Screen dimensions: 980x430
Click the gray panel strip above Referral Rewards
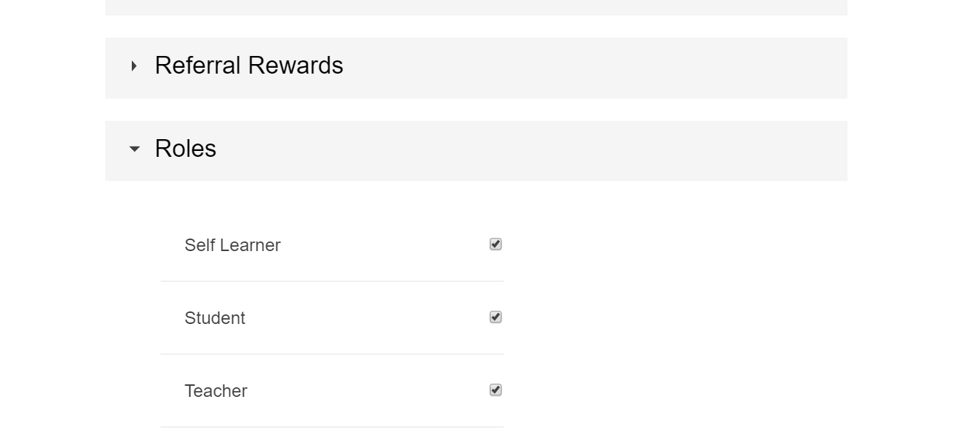point(476,7)
